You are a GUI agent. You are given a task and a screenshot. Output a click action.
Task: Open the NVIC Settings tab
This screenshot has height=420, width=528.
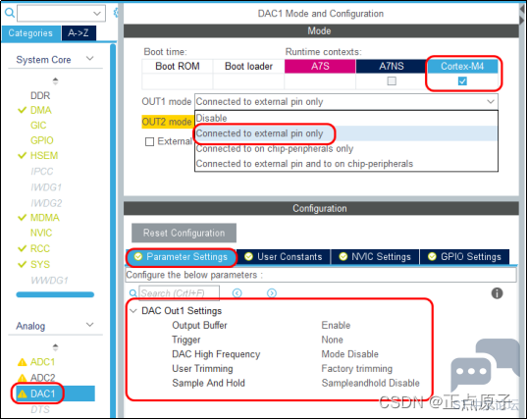tap(375, 257)
